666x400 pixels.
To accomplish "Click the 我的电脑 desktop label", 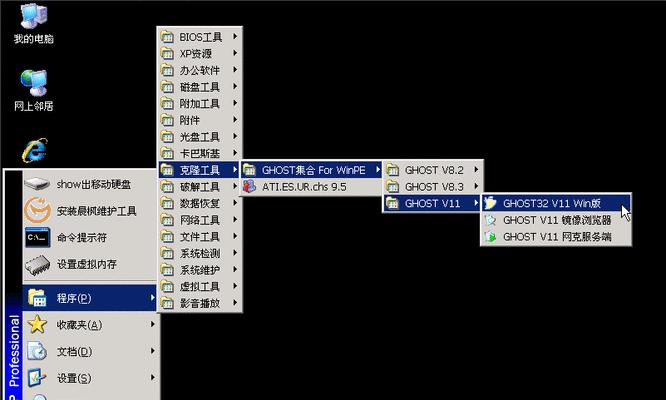I will (34, 39).
